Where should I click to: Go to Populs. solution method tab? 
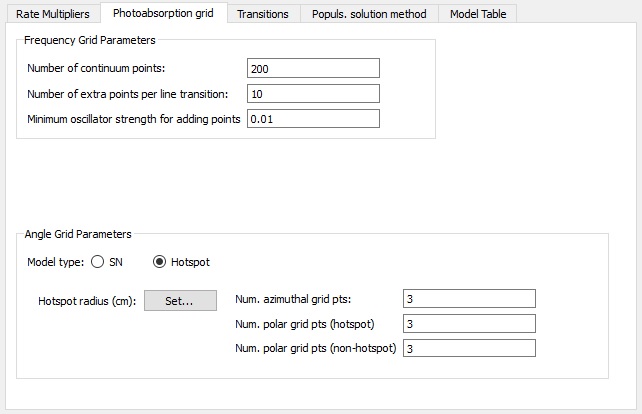[369, 14]
